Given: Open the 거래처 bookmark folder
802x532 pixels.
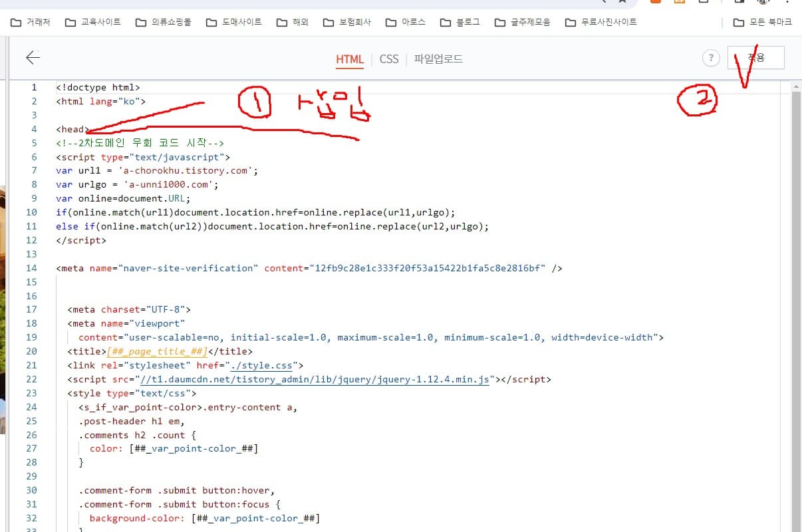Looking at the screenshot, I should point(31,22).
